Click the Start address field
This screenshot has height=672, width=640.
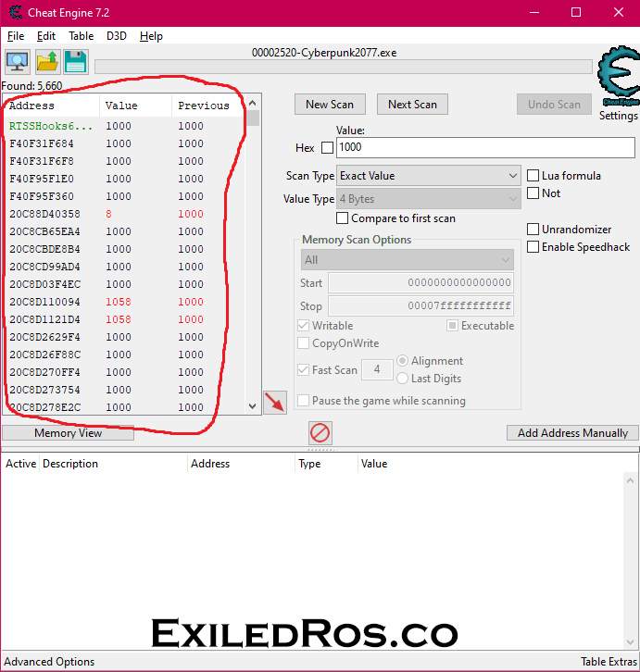420,283
